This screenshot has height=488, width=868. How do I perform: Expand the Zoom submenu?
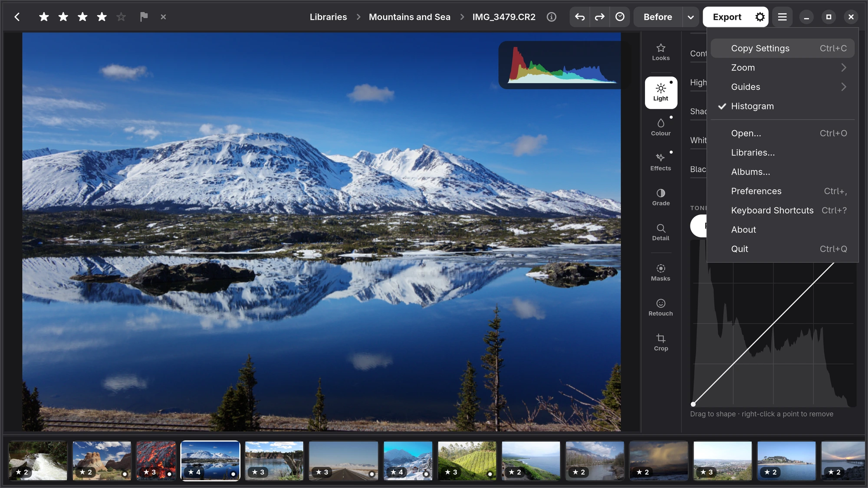click(783, 68)
